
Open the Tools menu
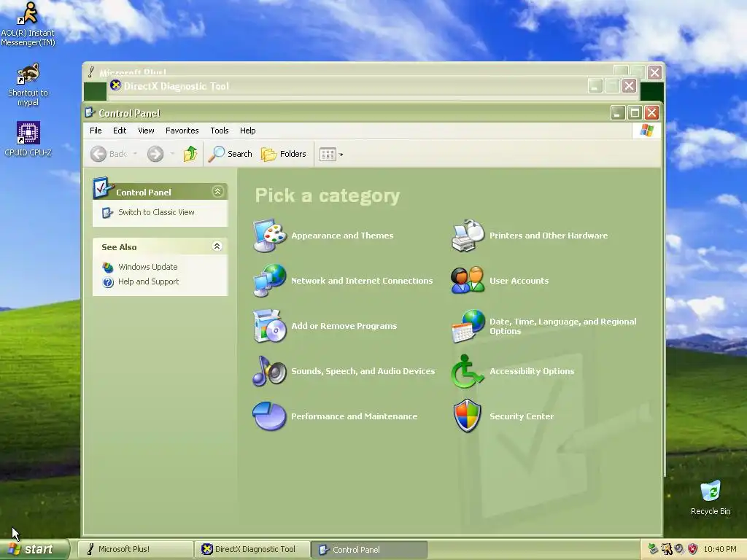click(220, 131)
